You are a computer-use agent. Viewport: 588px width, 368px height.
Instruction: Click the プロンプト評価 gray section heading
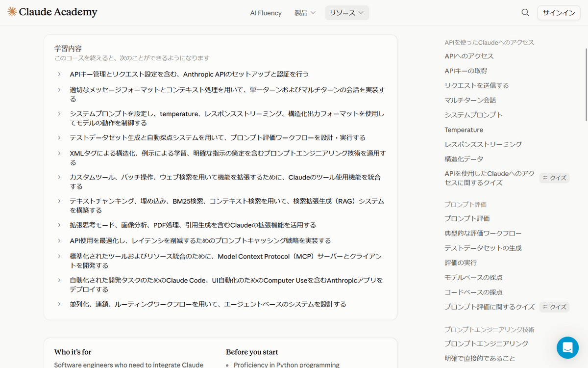[465, 204]
